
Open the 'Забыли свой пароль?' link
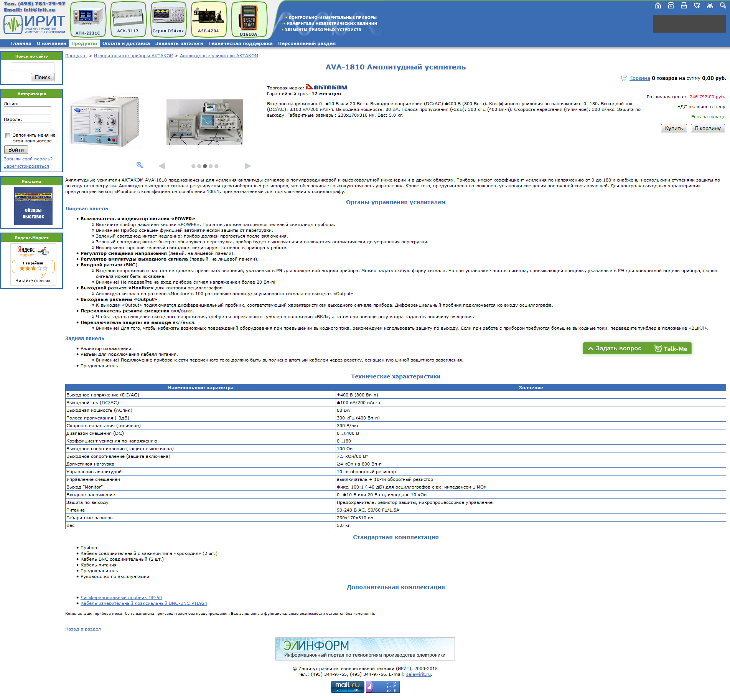tap(28, 159)
